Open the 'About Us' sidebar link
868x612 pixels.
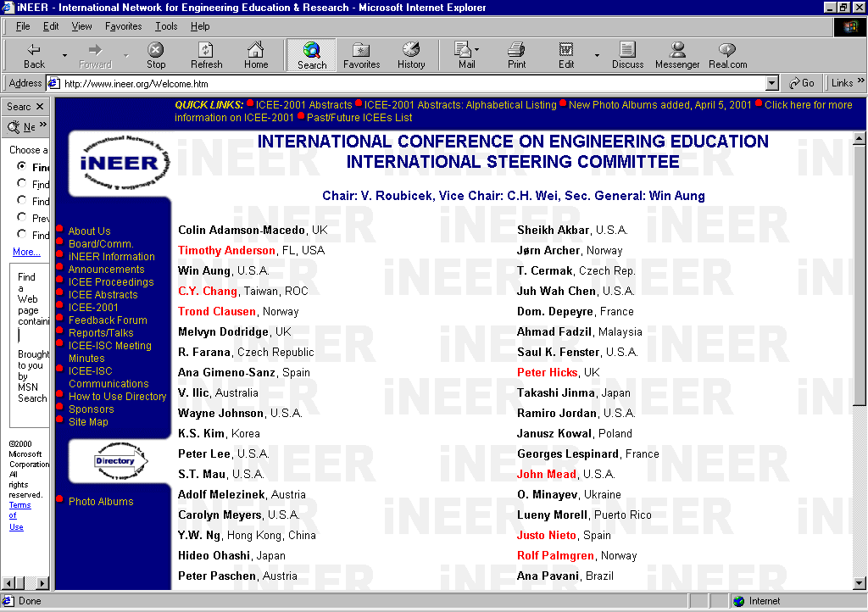click(x=90, y=231)
